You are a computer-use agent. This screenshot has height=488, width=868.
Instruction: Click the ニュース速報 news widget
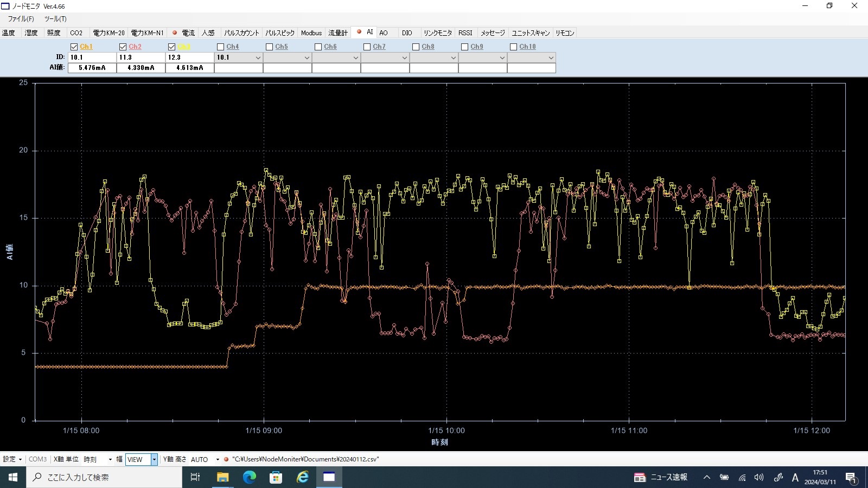click(661, 477)
